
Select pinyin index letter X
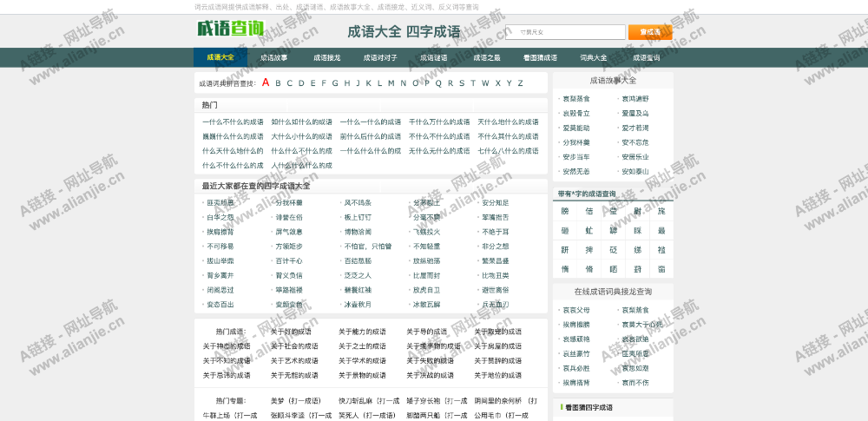(x=497, y=83)
